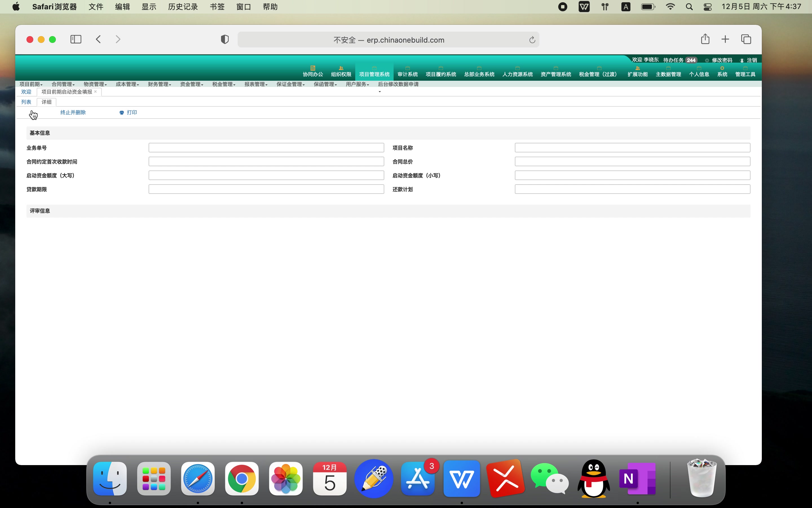Select the 项目管理系统 module
The image size is (812, 508).
[374, 72]
